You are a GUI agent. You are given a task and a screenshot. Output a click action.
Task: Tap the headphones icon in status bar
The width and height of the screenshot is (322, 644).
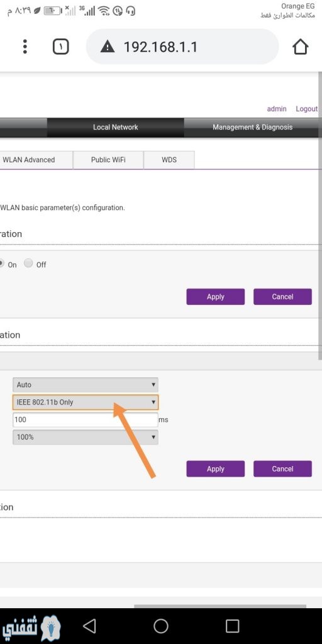[131, 11]
